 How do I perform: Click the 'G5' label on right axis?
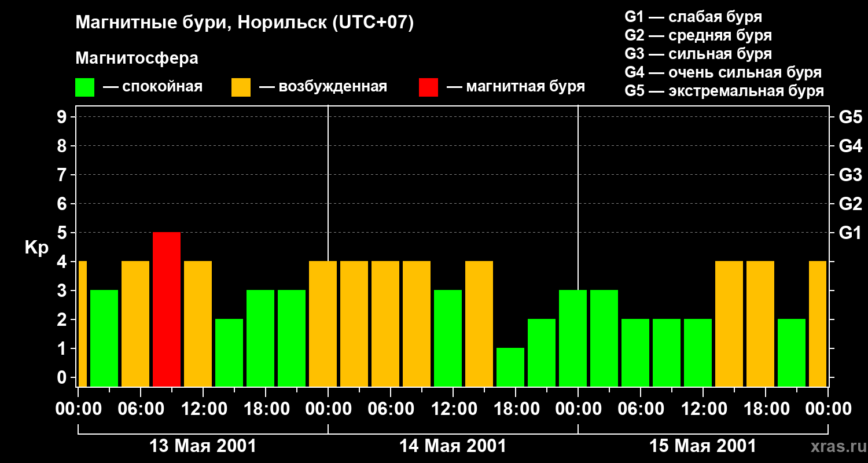[850, 117]
